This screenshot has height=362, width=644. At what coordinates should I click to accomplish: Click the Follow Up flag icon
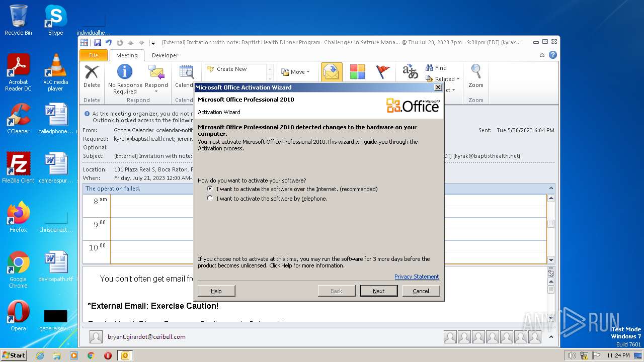383,72
